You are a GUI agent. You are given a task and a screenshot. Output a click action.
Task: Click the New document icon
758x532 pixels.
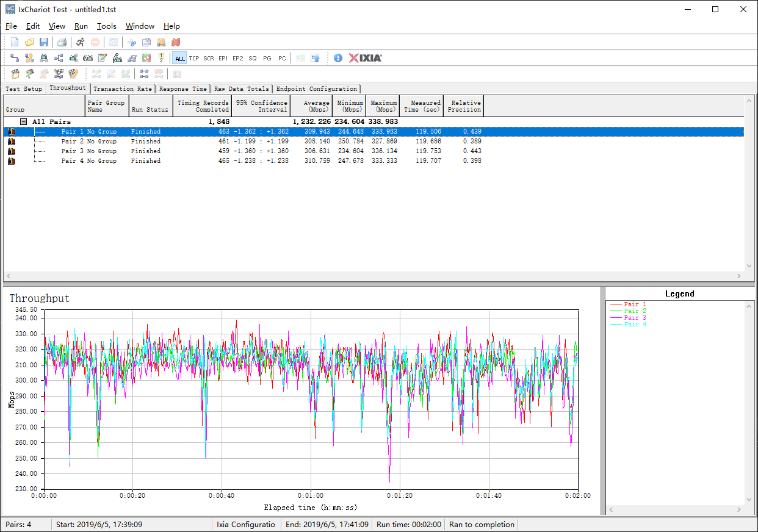tap(15, 42)
